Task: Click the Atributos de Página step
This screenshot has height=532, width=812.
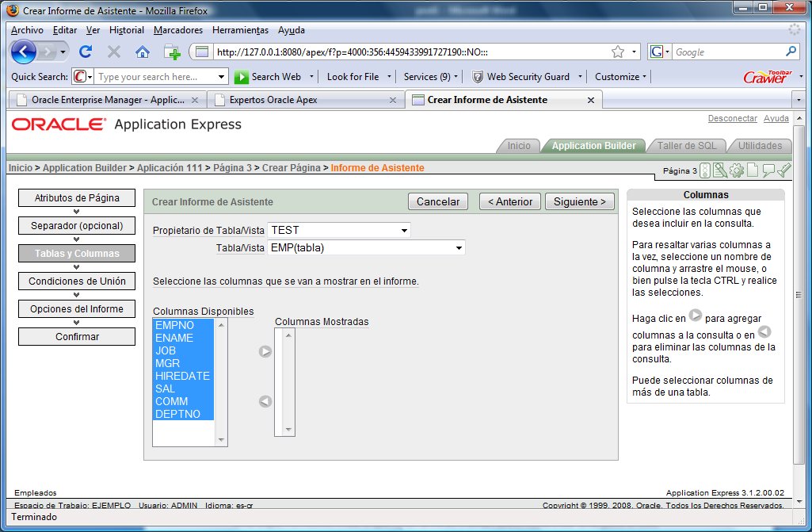Action: tap(77, 198)
